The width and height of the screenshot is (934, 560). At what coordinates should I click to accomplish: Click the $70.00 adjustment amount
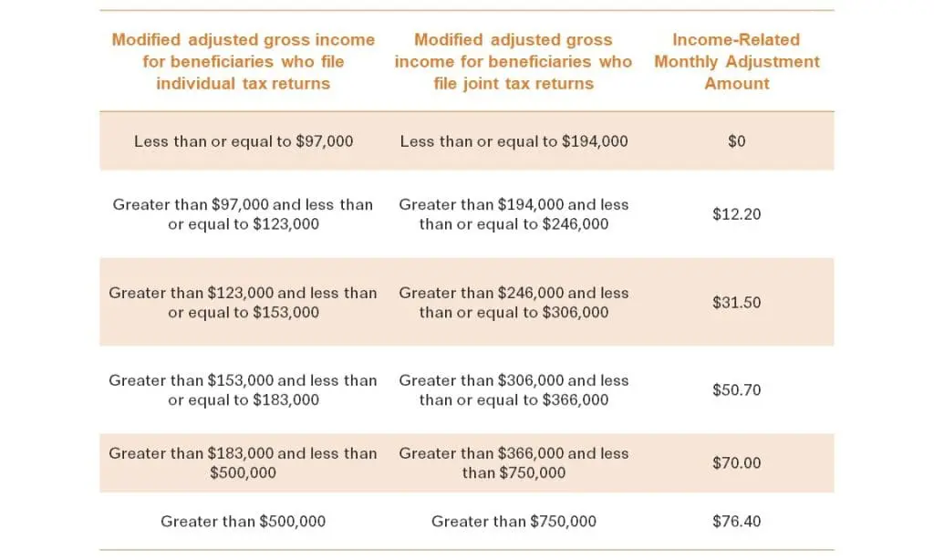(x=737, y=463)
